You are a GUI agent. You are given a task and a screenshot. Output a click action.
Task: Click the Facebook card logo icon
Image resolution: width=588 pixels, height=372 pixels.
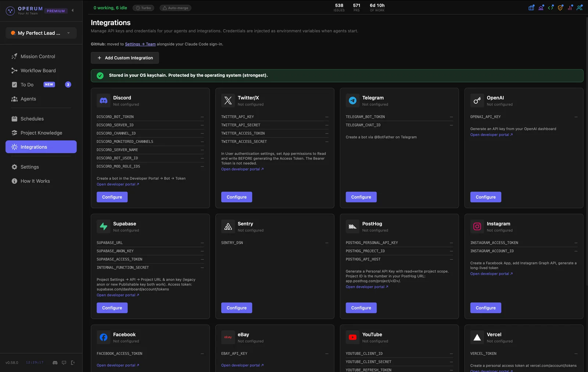click(x=104, y=337)
